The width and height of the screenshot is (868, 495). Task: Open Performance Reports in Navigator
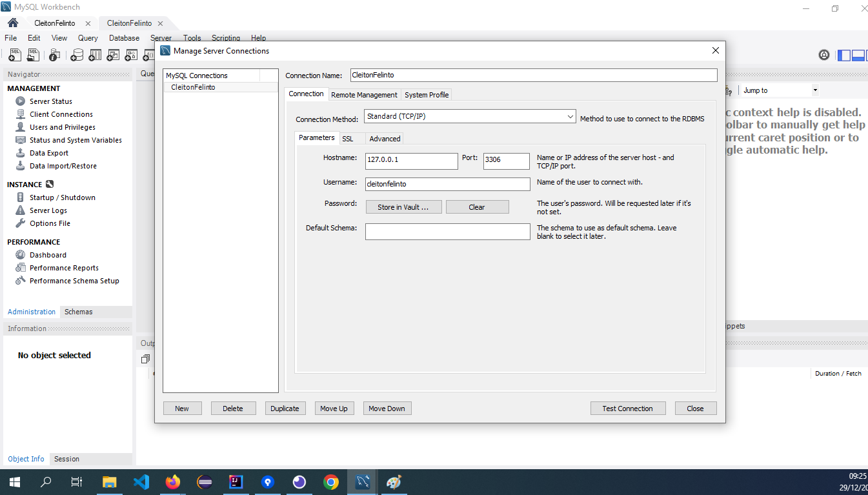64,268
